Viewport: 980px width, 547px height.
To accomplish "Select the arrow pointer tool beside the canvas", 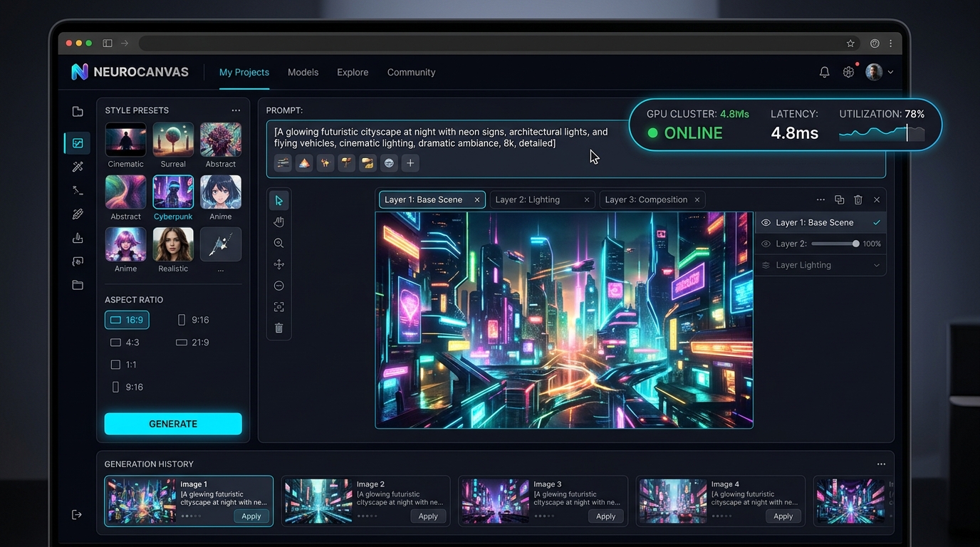I will tap(278, 201).
